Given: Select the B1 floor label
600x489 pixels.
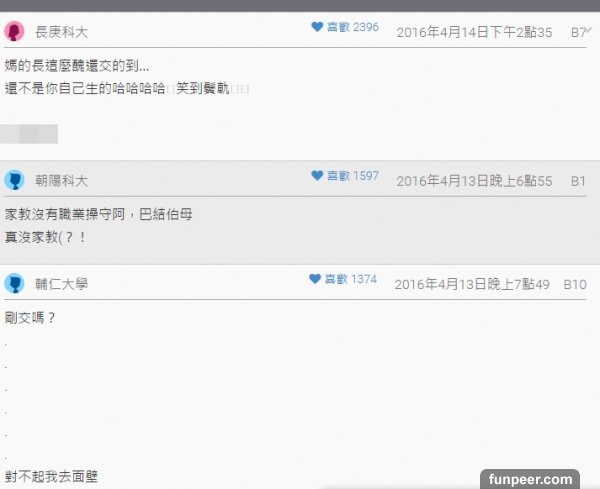Looking at the screenshot, I should [x=578, y=181].
